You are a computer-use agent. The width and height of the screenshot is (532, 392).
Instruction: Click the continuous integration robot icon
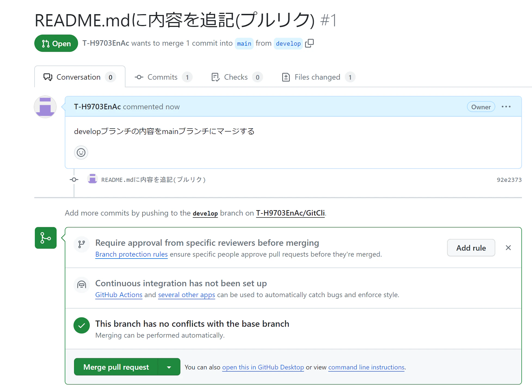click(82, 285)
